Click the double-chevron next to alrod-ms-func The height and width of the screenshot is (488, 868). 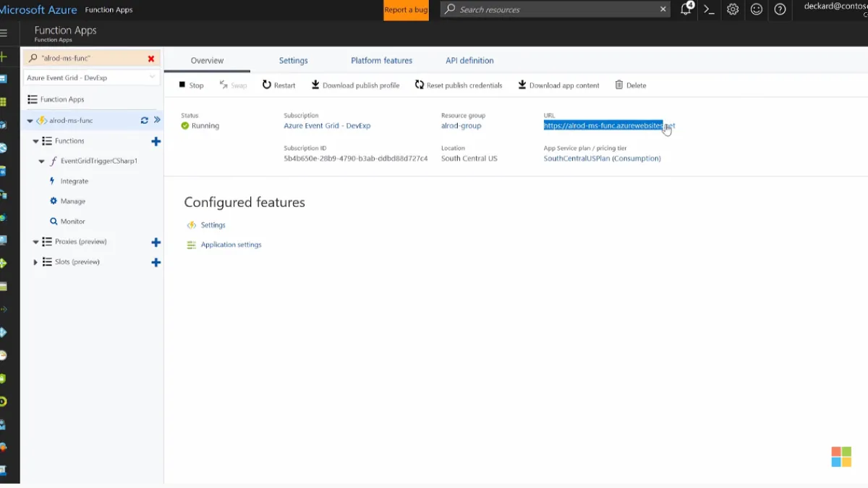(157, 120)
